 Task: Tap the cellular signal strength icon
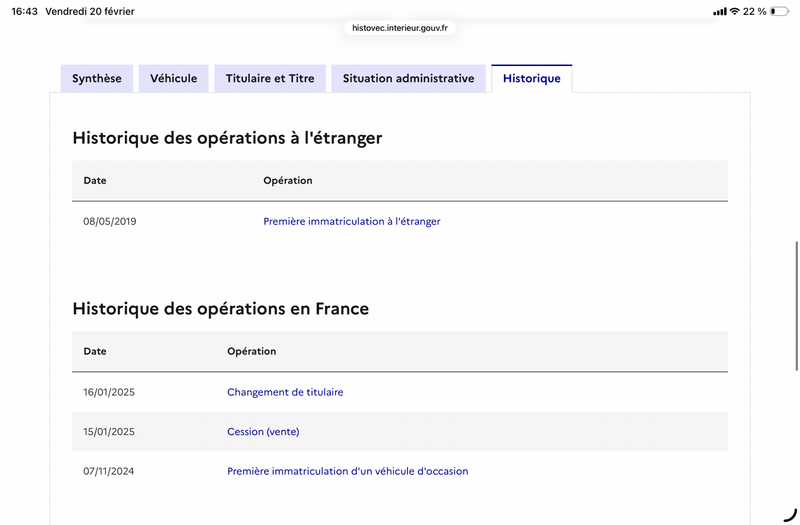(720, 12)
